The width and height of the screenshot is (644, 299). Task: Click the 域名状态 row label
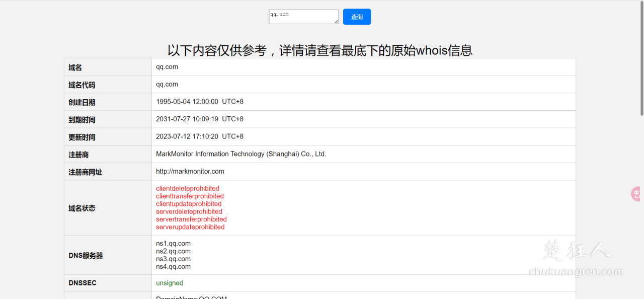(x=82, y=207)
